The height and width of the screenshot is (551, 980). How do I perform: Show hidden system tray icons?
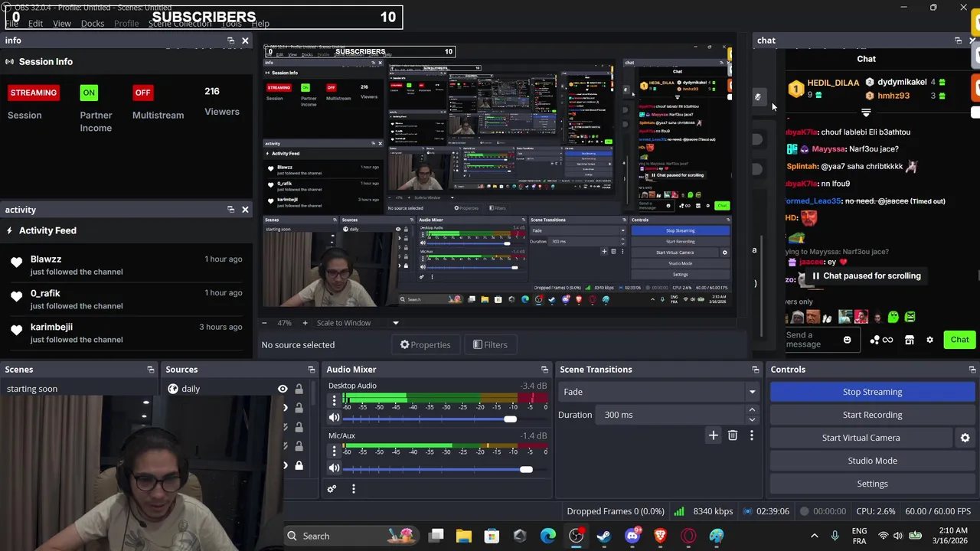point(814,536)
